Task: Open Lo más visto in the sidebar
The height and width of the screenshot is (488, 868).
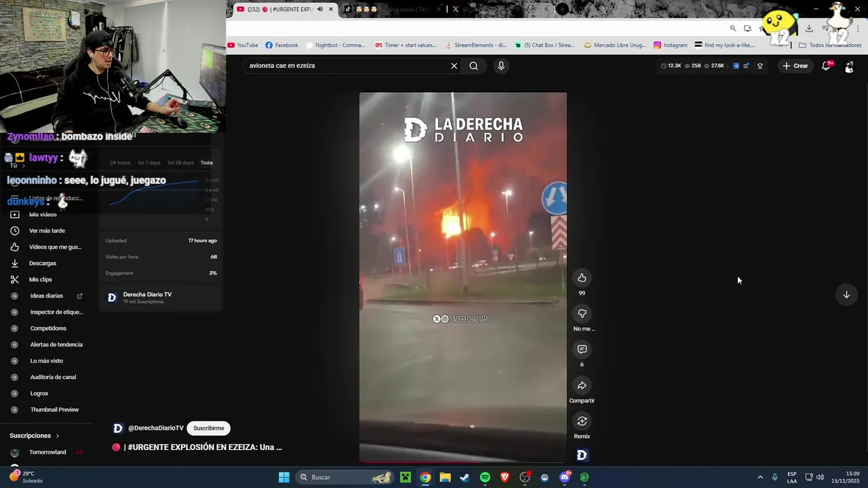Action: (46, 361)
